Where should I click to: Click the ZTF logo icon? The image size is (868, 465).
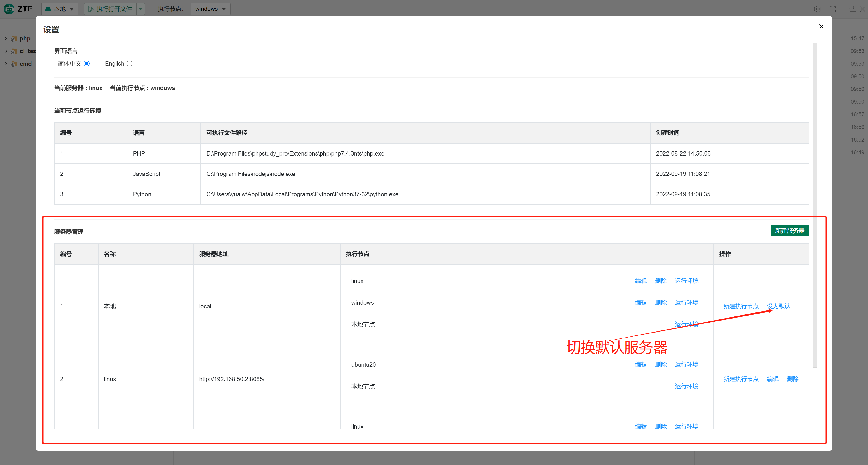[x=9, y=9]
